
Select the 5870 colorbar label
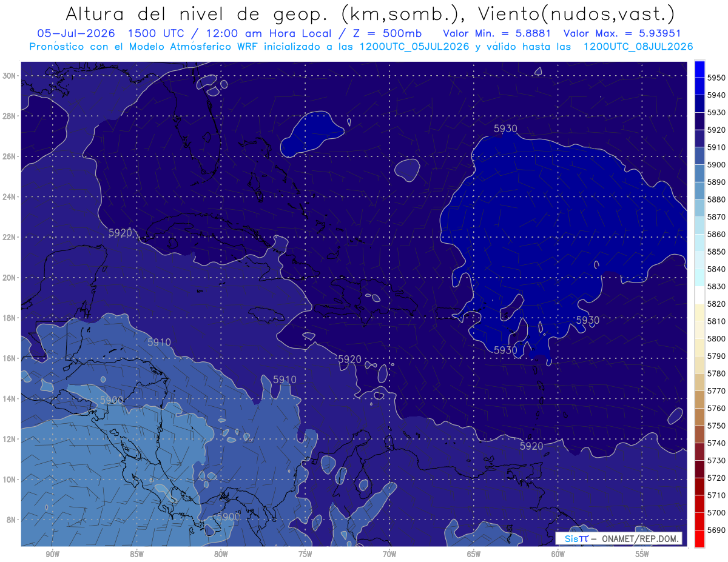click(x=716, y=216)
